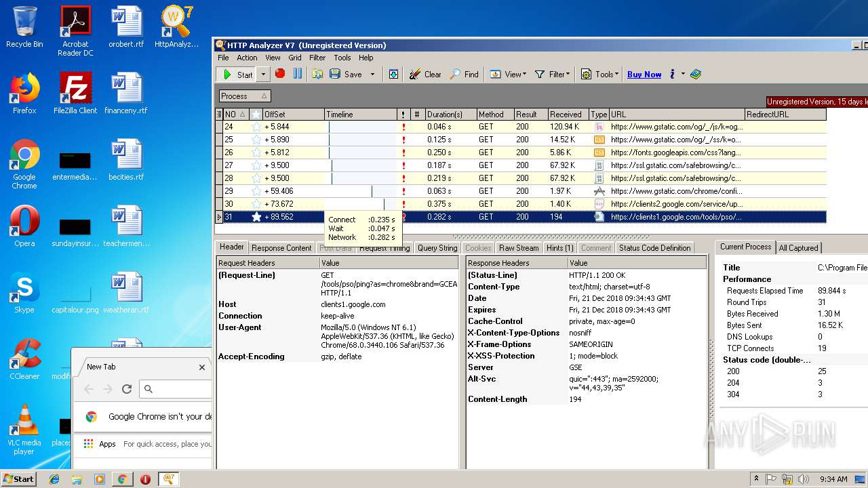Toggle the star on request row 26
This screenshot has width=868, height=488.
click(x=256, y=152)
